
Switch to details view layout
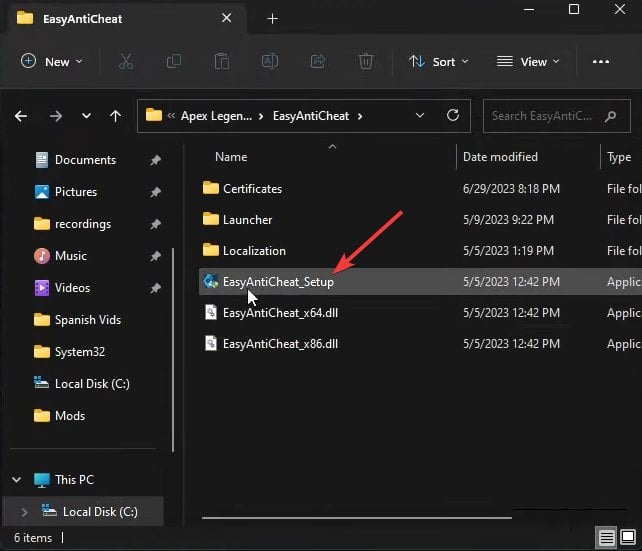pyautogui.click(x=606, y=537)
